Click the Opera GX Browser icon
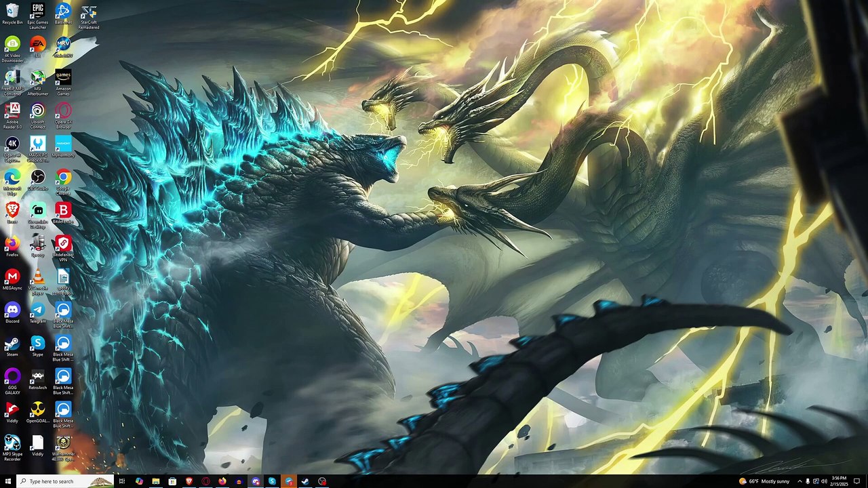Screen dimensions: 868x488 click(63, 116)
